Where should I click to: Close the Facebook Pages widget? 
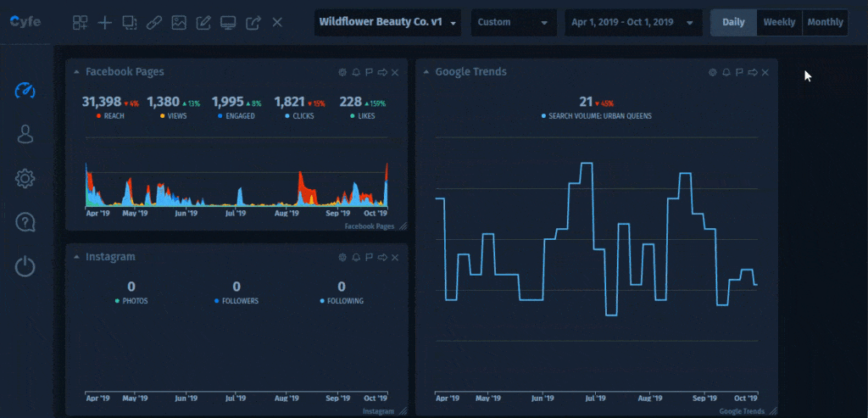395,73
